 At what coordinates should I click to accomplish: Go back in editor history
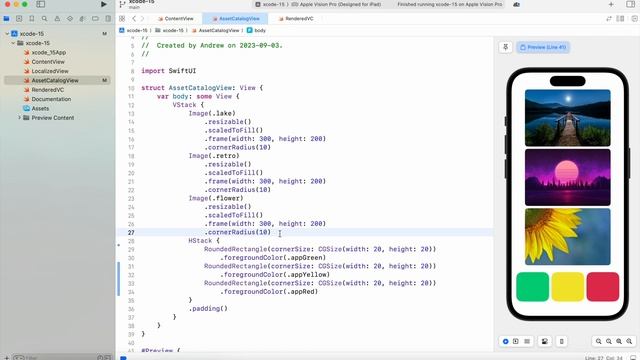tap(134, 19)
